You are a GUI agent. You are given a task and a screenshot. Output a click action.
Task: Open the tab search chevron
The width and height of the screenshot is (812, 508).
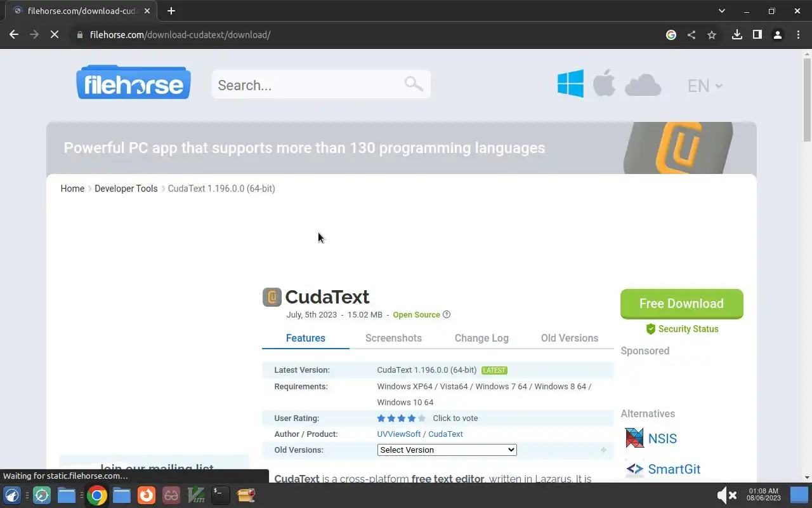coord(721,11)
